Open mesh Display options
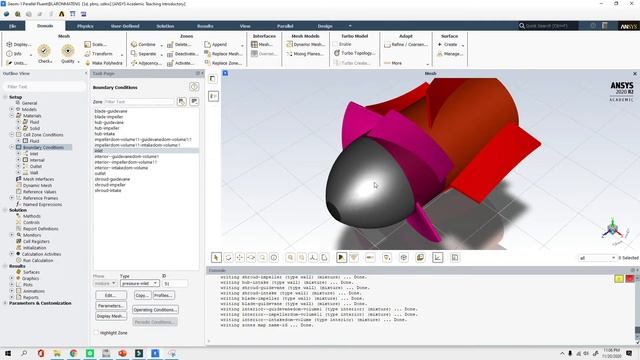 click(18, 44)
